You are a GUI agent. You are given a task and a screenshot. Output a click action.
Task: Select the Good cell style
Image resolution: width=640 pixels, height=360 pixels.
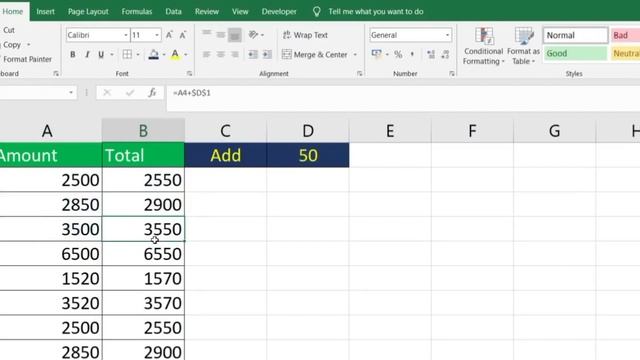(576, 53)
